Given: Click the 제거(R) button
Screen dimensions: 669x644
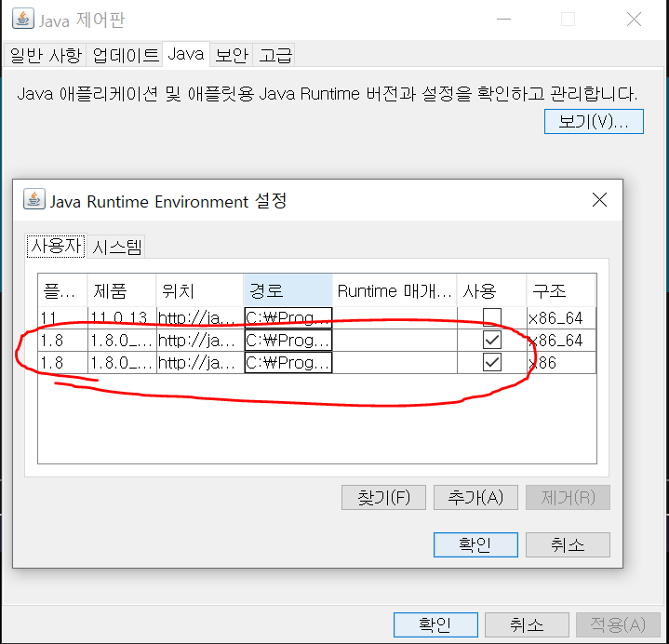Looking at the screenshot, I should [568, 497].
